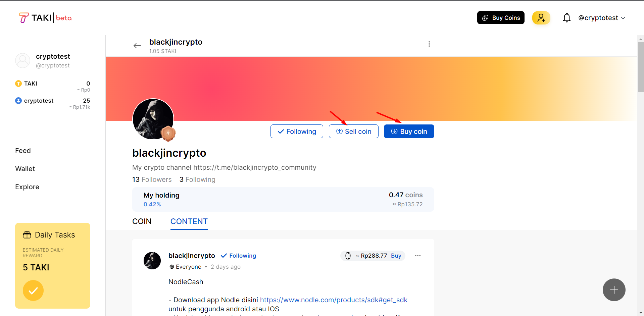Click the post author's small avatar
Viewport: 644px width, 316px height.
coord(152,261)
